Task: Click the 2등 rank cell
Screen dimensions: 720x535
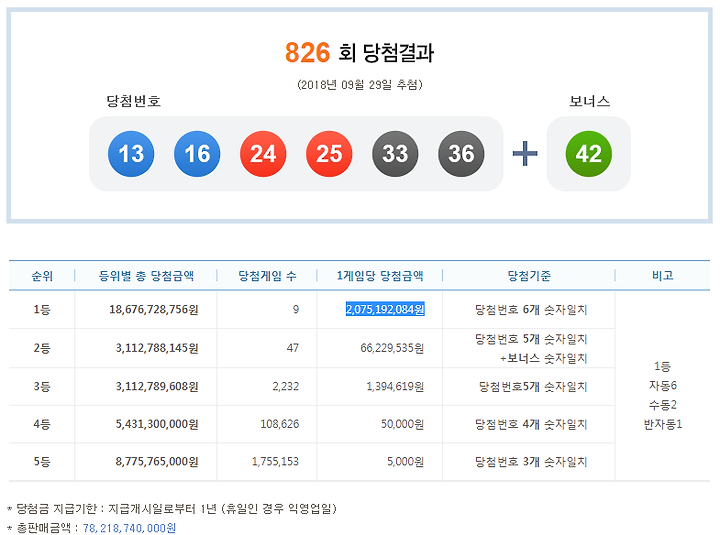Action: tap(42, 348)
